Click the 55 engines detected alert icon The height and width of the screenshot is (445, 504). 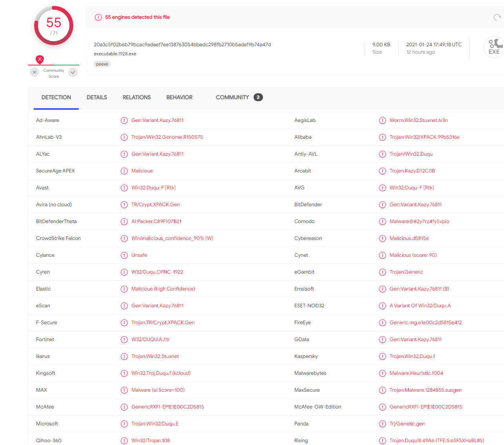point(98,17)
